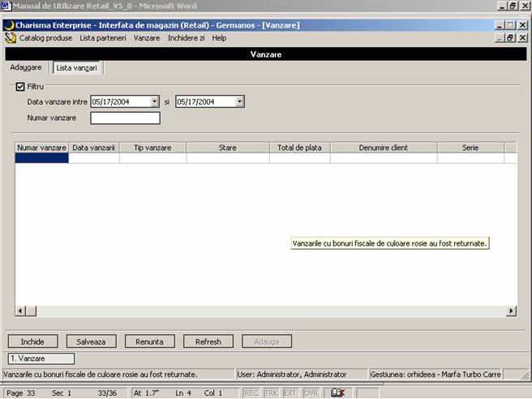The height and width of the screenshot is (399, 532).
Task: Open the start date dropdown for Data vanzare
Action: click(x=154, y=101)
